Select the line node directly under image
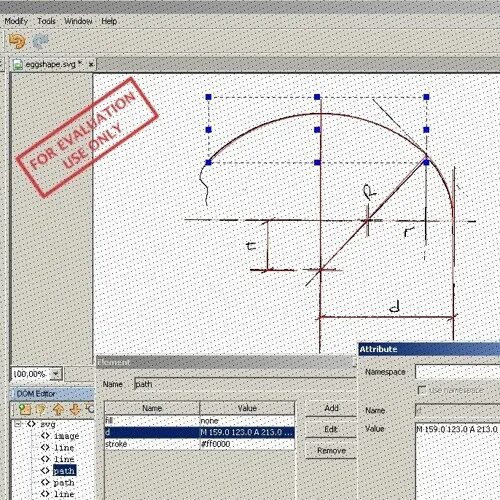 (64, 448)
